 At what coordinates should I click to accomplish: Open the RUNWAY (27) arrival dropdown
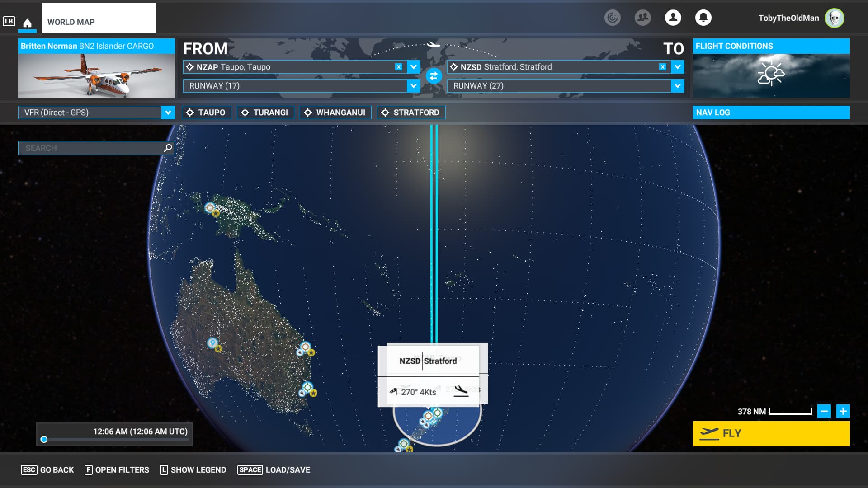pyautogui.click(x=677, y=86)
